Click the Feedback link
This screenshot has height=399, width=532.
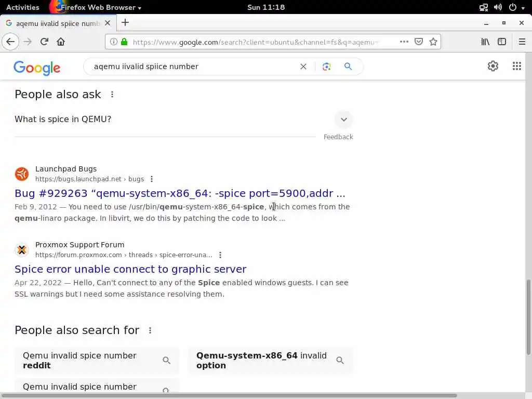(x=338, y=137)
